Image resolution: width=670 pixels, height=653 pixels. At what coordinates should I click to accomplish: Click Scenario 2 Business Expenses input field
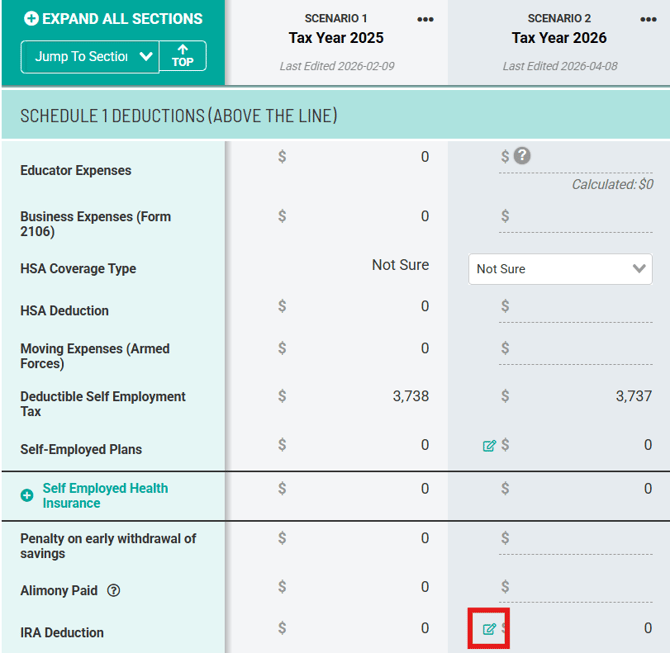582,217
